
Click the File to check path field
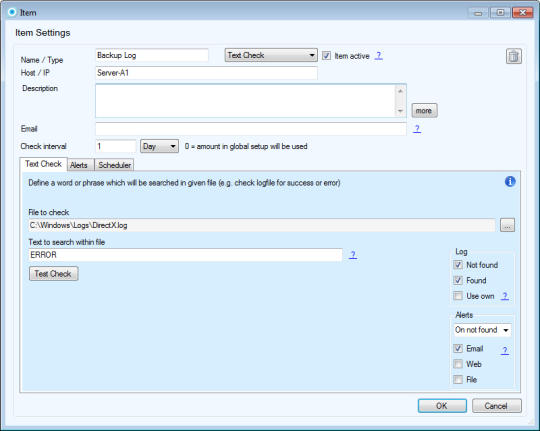[x=262, y=225]
